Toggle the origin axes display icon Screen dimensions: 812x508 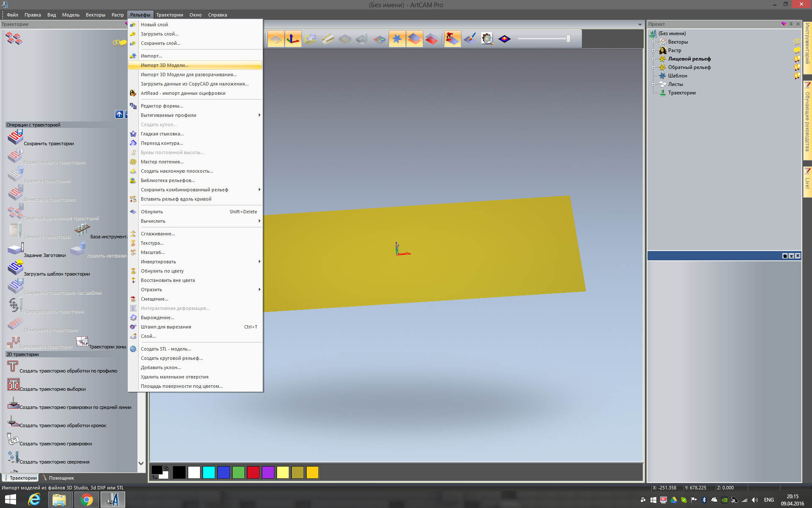tap(293, 39)
